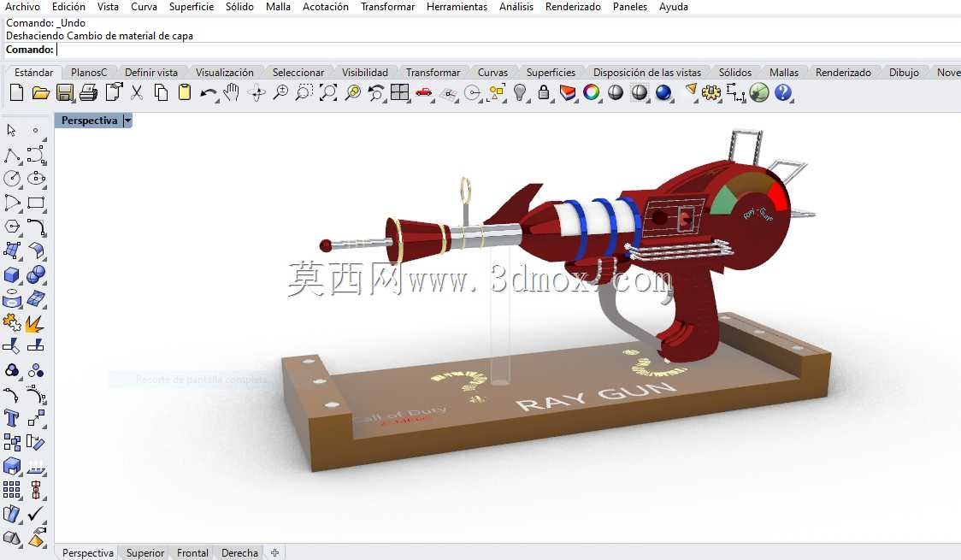Switch to the PlanosC toolbar tab
Image resolution: width=961 pixels, height=560 pixels.
89,73
